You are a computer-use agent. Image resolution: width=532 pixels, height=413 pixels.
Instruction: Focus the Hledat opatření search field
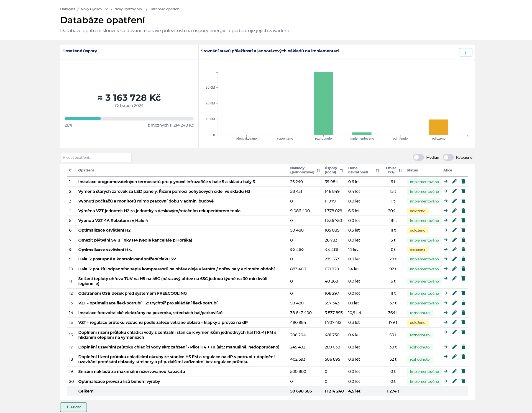coord(96,157)
